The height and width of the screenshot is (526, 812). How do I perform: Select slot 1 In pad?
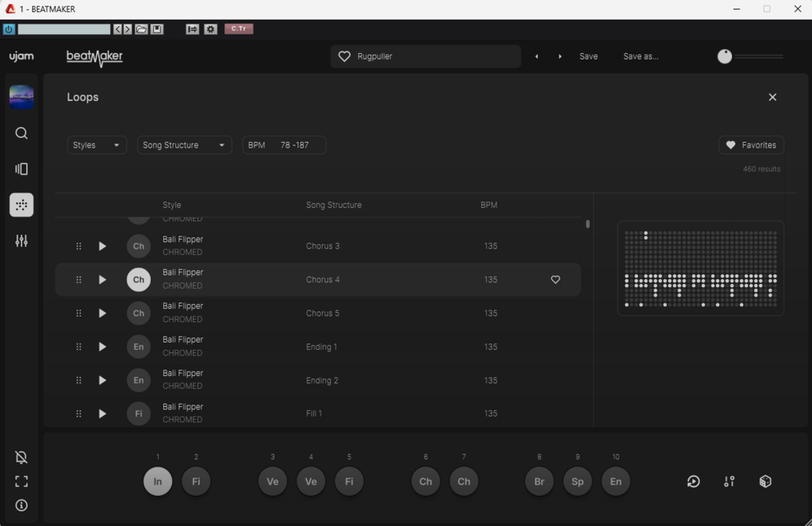point(158,482)
